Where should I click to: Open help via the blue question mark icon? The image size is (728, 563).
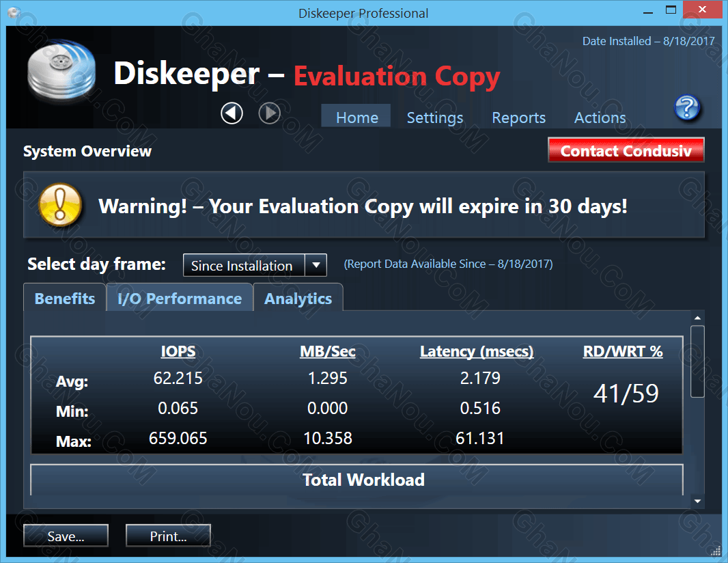(x=687, y=108)
